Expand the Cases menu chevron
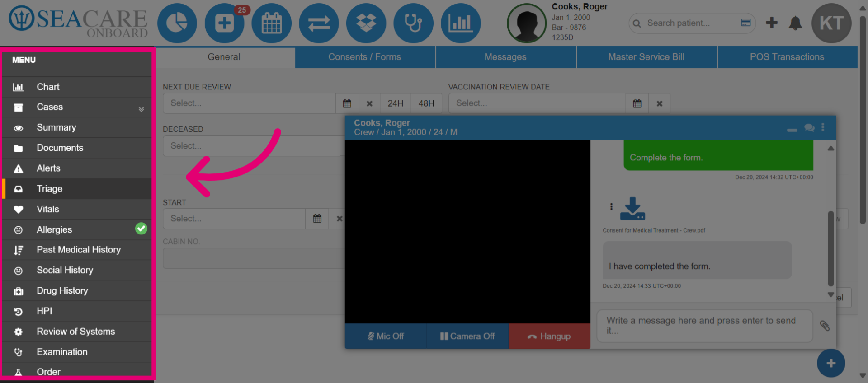 142,109
